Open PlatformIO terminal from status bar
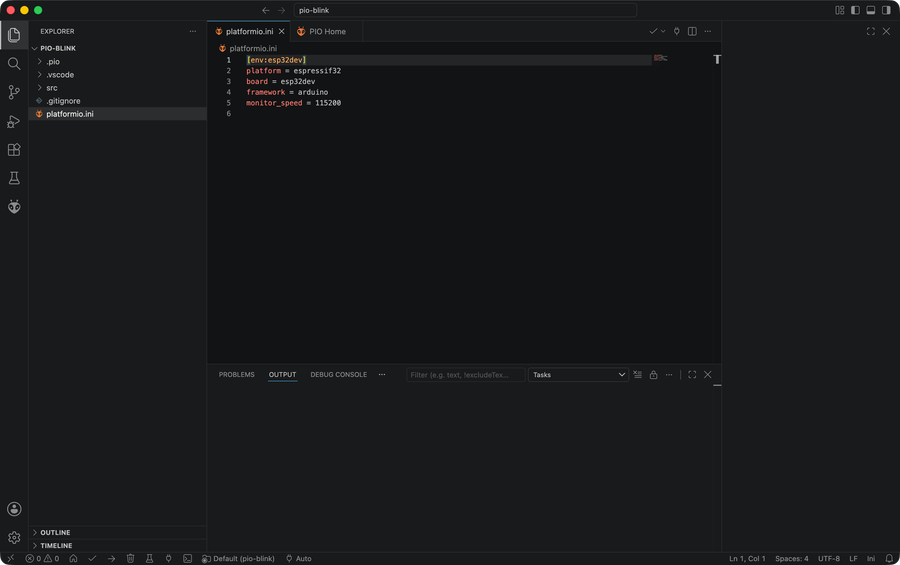The image size is (900, 565). click(x=187, y=559)
